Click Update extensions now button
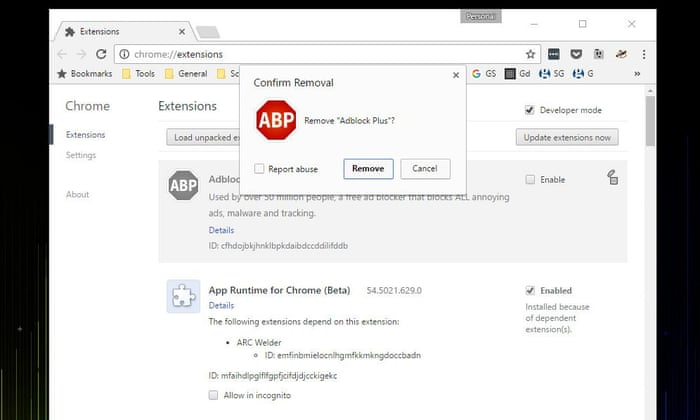Viewport: 700px width, 420px height. [567, 137]
